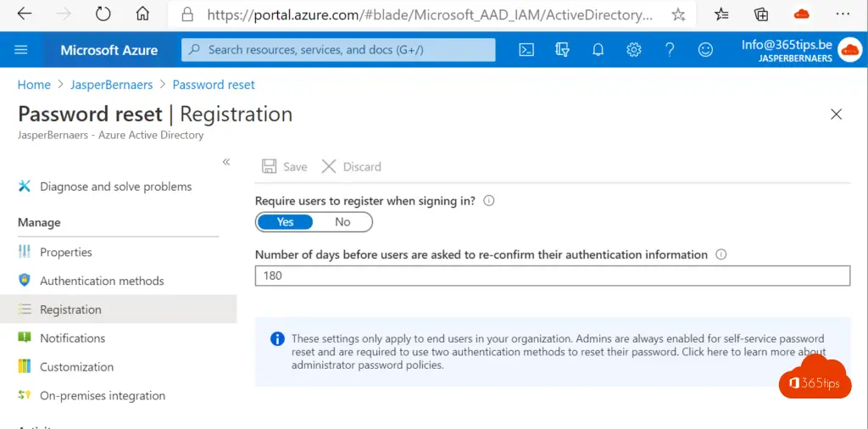Collapse the sidebar with double chevron
The width and height of the screenshot is (868, 429).
coord(225,162)
